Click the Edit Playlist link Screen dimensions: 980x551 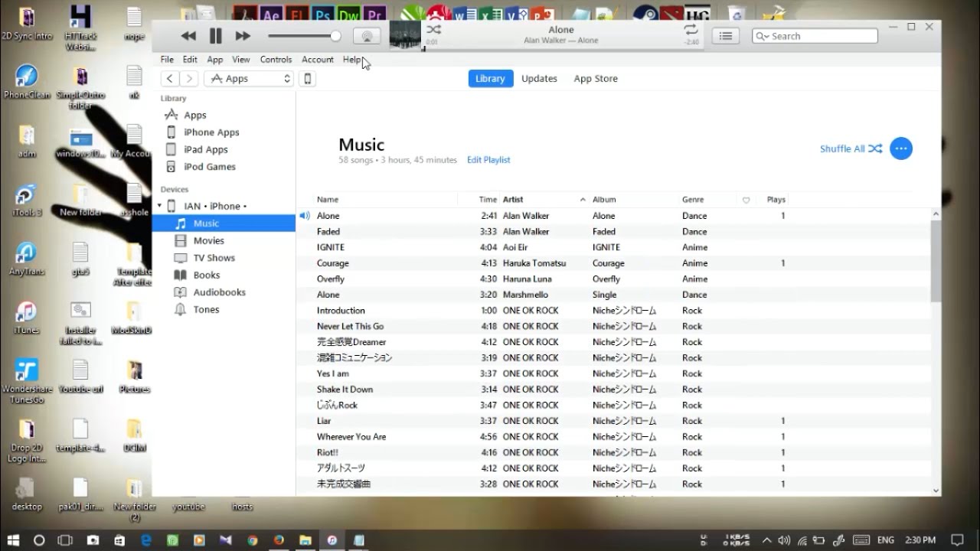pyautogui.click(x=488, y=160)
